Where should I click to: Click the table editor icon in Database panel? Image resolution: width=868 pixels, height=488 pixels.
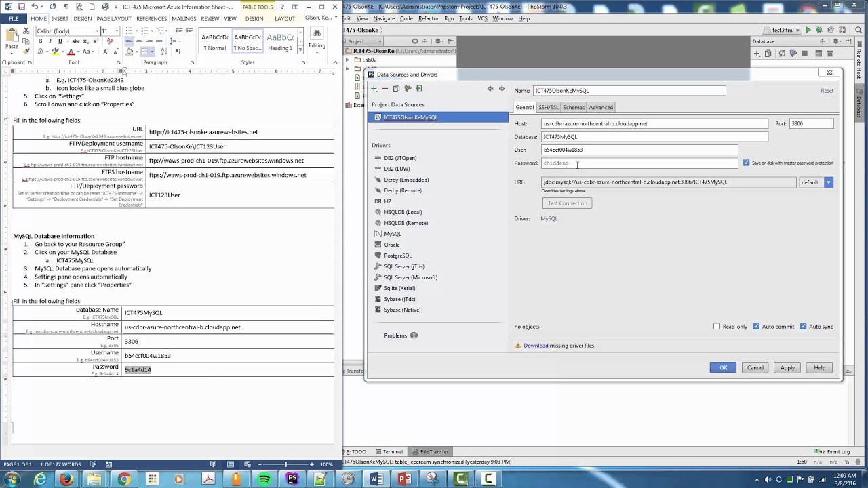pyautogui.click(x=819, y=54)
